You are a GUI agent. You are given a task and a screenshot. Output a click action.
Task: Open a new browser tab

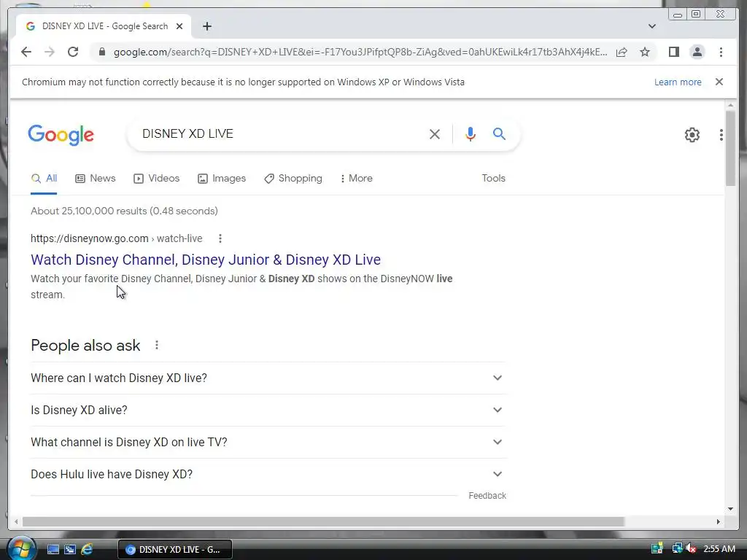pos(206,26)
